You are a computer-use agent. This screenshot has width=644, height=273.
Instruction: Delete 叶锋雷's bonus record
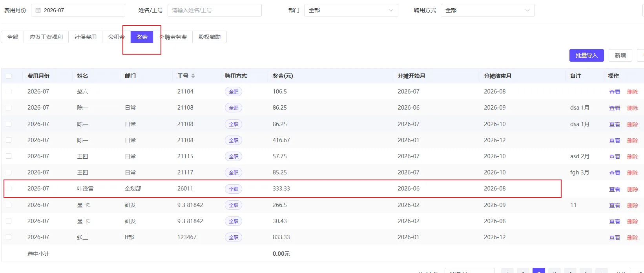tap(633, 189)
